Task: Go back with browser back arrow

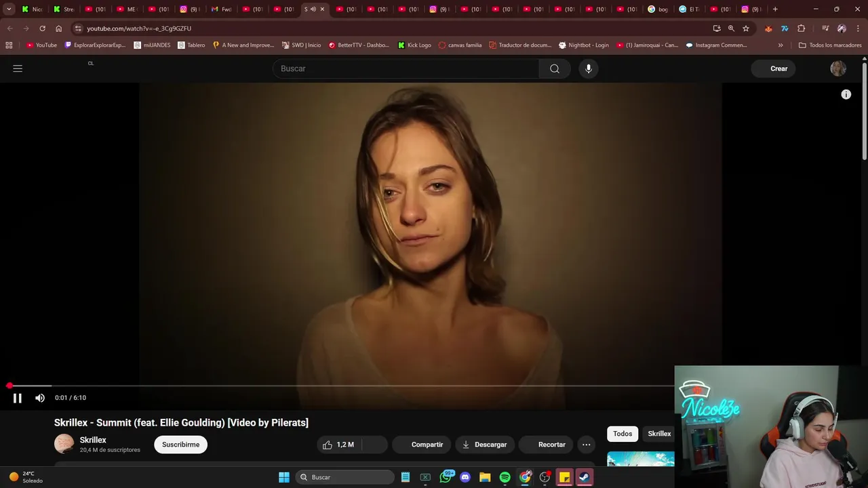Action: click(9, 28)
